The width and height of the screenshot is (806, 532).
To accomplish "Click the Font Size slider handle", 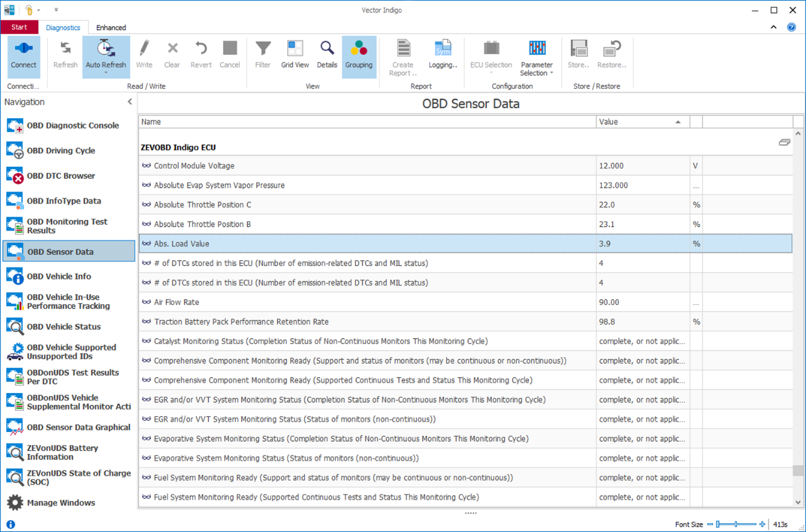I will [718, 524].
